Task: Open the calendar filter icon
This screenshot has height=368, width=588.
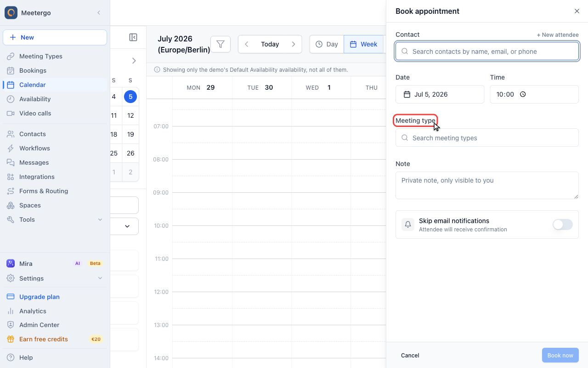Action: click(220, 44)
